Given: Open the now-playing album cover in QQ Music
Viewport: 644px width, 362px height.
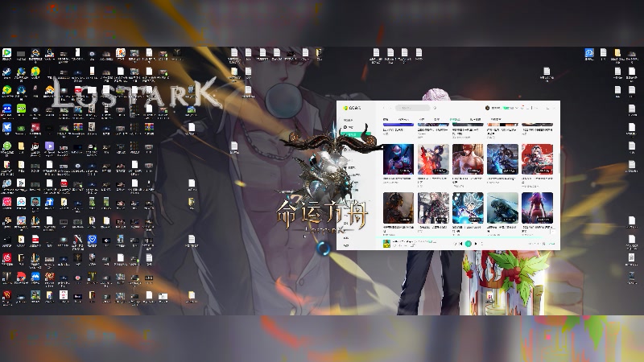Looking at the screenshot, I should pyautogui.click(x=386, y=244).
